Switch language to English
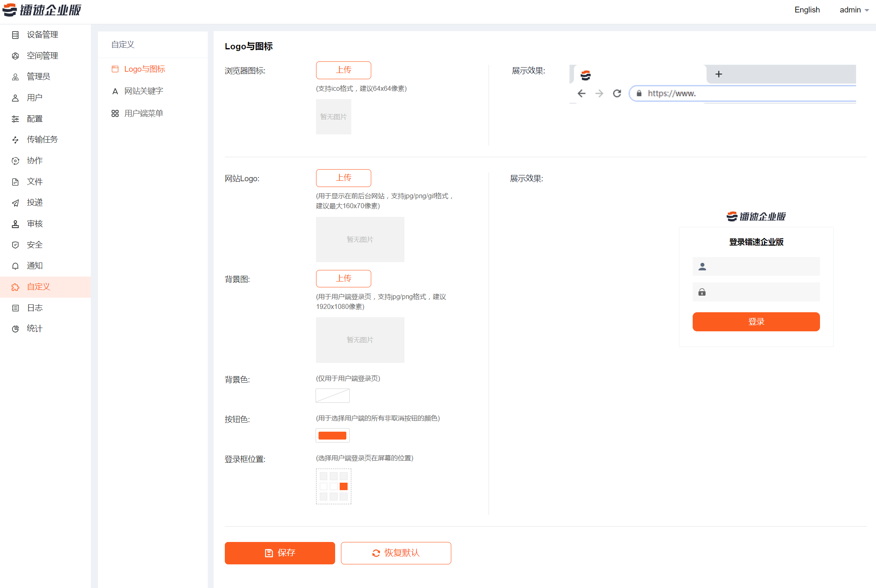 [x=807, y=10]
